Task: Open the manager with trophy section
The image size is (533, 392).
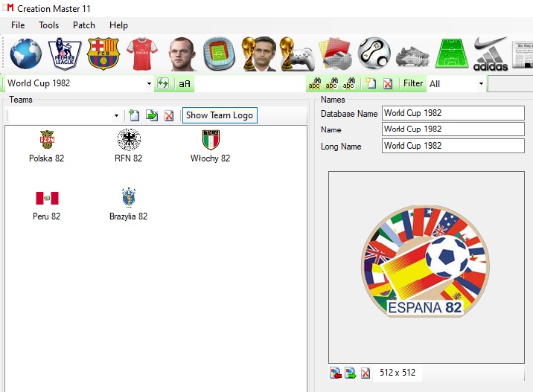Action: [x=259, y=54]
